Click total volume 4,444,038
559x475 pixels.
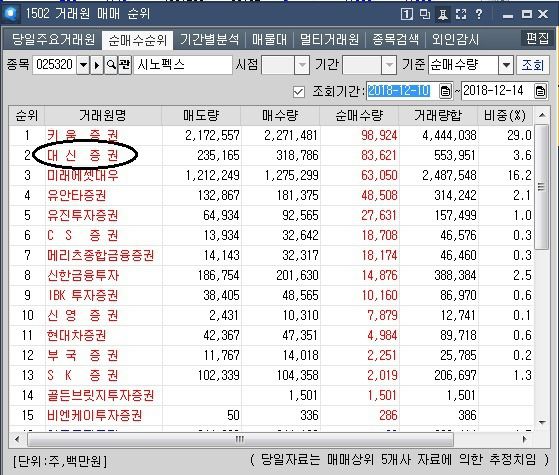pyautogui.click(x=449, y=136)
